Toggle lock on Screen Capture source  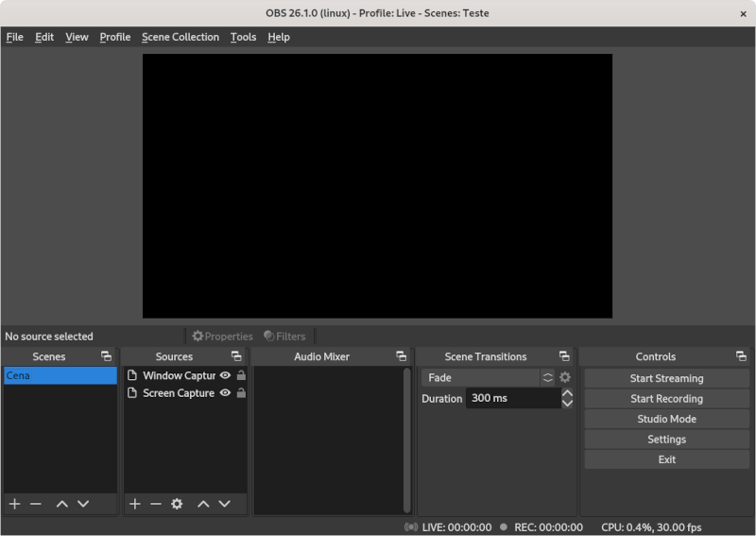[241, 393]
